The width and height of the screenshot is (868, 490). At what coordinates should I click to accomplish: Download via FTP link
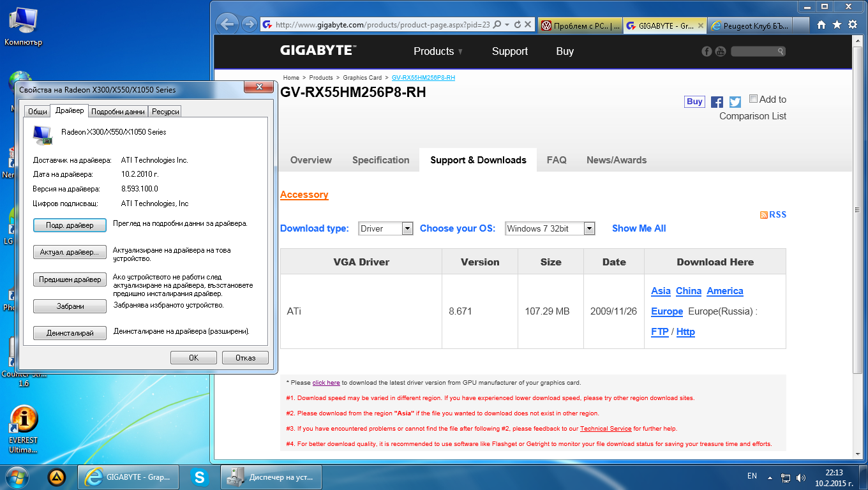[x=660, y=332]
